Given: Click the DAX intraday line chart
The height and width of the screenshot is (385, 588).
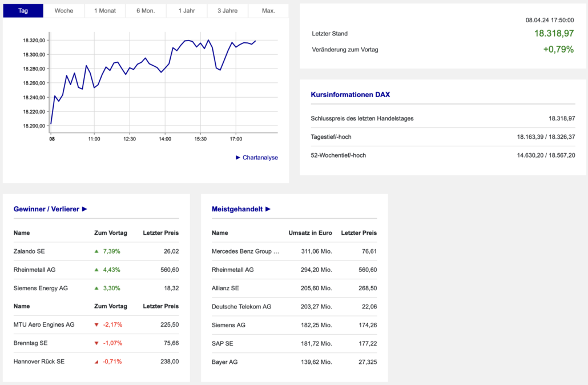Looking at the screenshot, I should (163, 83).
